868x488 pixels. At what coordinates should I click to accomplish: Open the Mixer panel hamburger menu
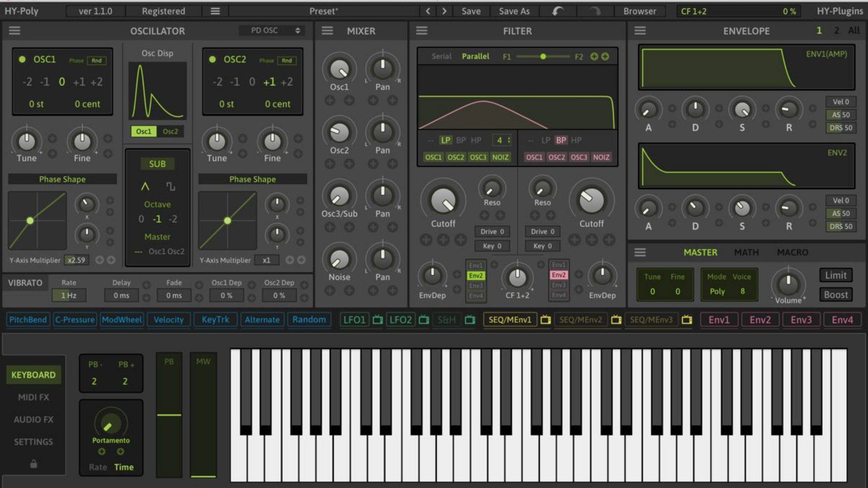[x=327, y=31]
